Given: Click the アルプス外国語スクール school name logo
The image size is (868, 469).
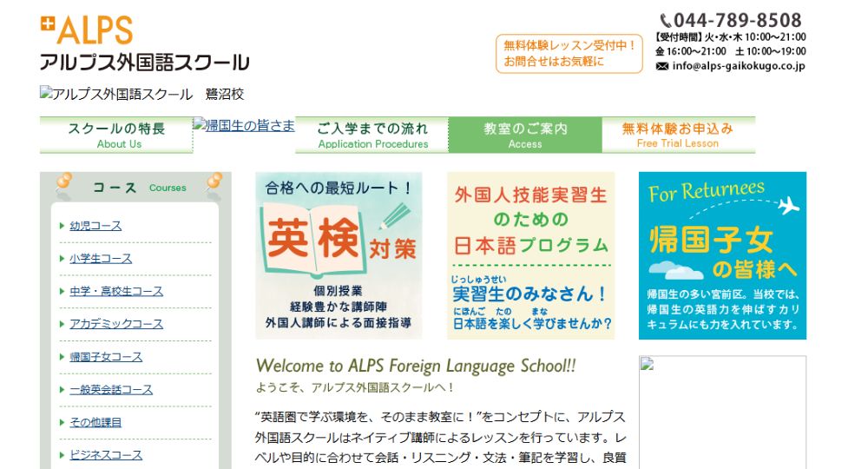Looking at the screenshot, I should 144,62.
